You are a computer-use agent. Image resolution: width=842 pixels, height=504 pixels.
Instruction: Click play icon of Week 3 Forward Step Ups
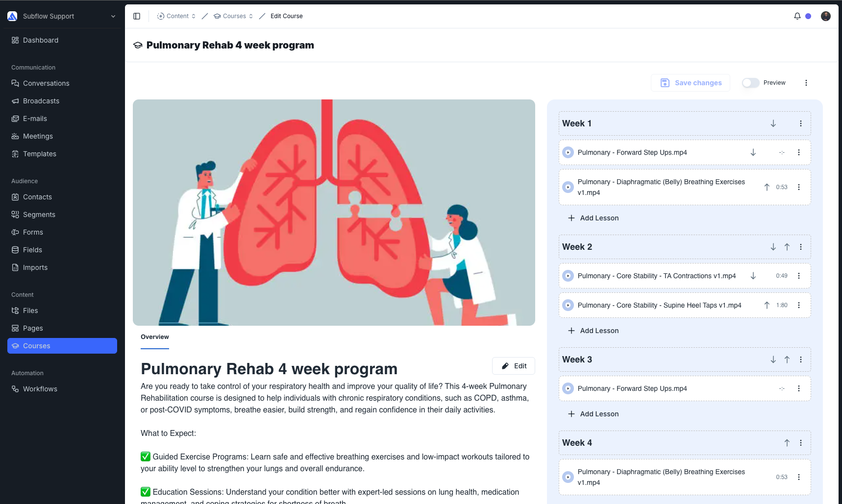568,388
